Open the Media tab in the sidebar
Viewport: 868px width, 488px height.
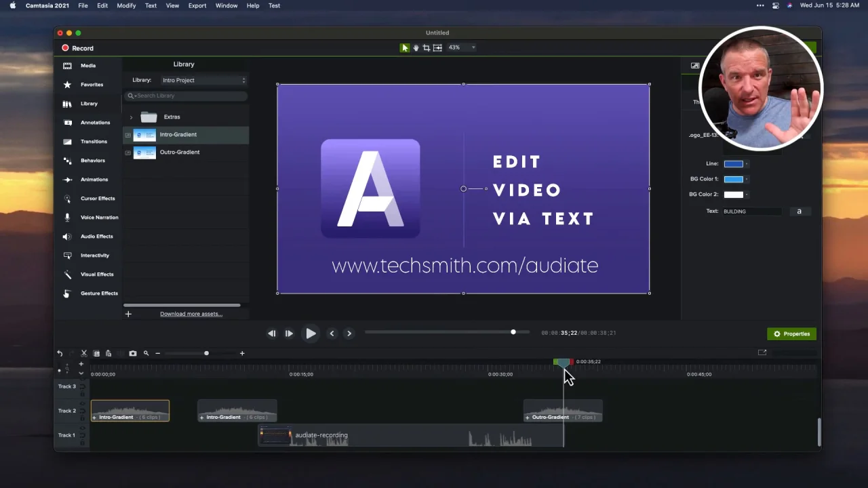coord(88,66)
